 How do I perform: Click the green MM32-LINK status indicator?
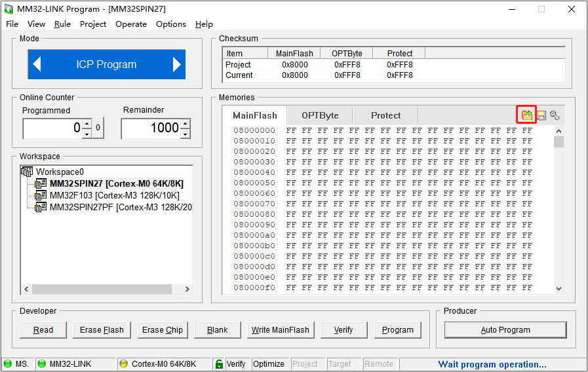click(41, 363)
